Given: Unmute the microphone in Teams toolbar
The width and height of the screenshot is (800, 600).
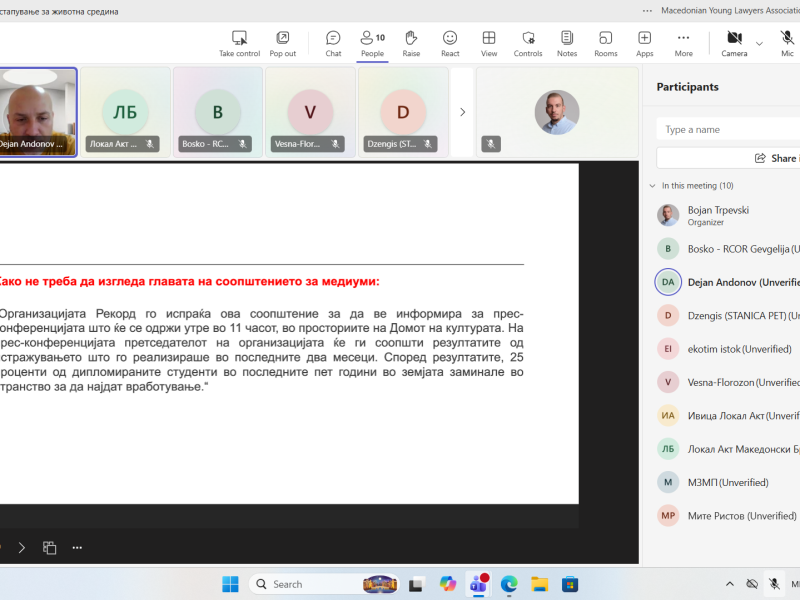Looking at the screenshot, I should point(787,42).
